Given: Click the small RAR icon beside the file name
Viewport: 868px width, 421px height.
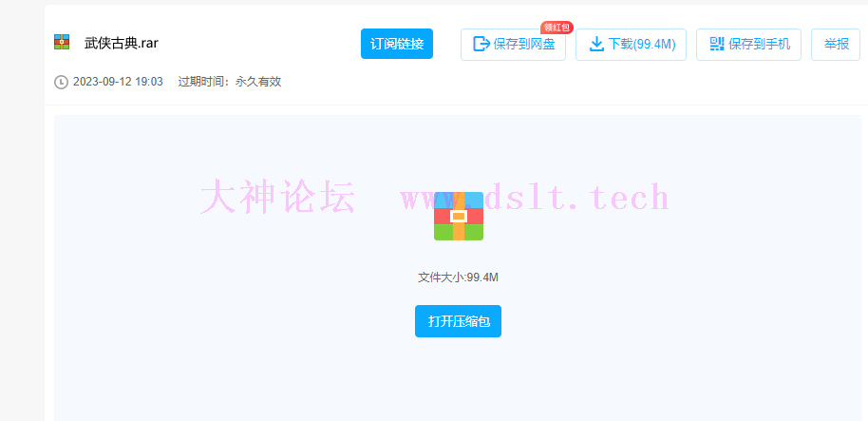Looking at the screenshot, I should tap(62, 42).
